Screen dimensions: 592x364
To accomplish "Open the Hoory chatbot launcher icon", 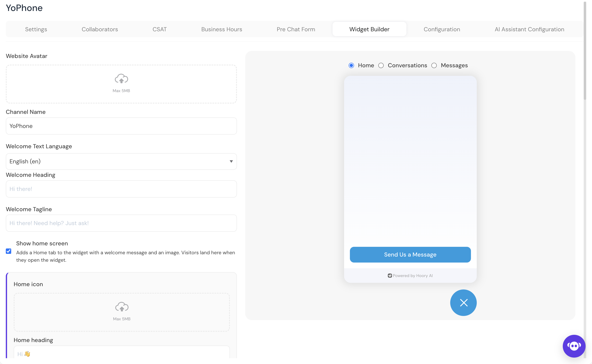I will pyautogui.click(x=574, y=346).
